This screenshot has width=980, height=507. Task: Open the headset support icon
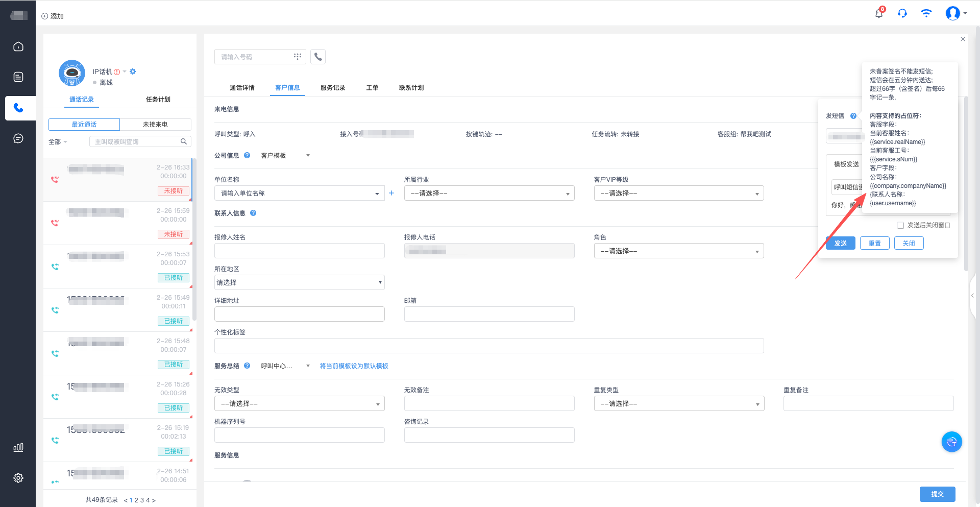coord(902,13)
